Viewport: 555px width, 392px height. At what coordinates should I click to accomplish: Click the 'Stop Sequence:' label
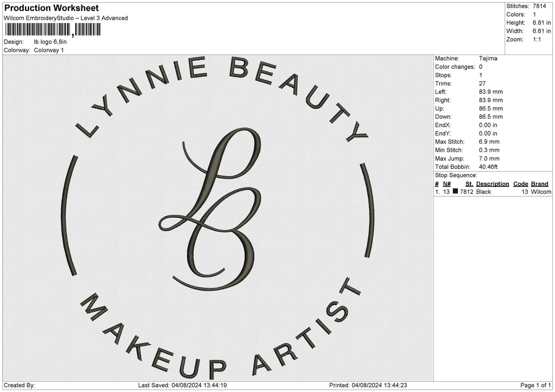(456, 176)
